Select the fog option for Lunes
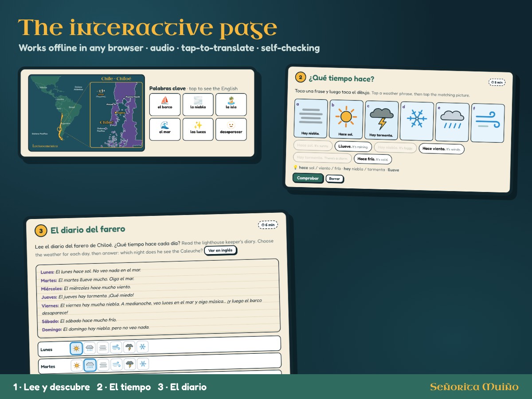The image size is (532, 399). (x=103, y=348)
